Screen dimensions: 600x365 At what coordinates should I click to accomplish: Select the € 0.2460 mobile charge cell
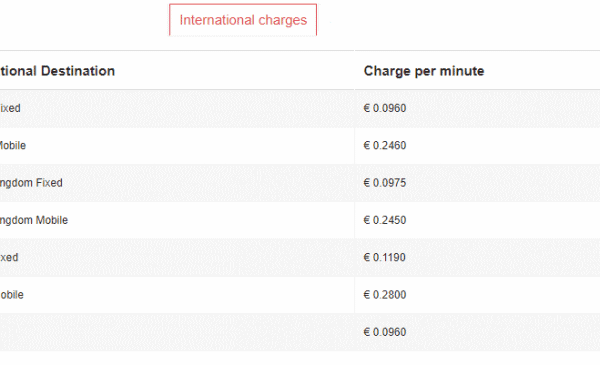385,145
